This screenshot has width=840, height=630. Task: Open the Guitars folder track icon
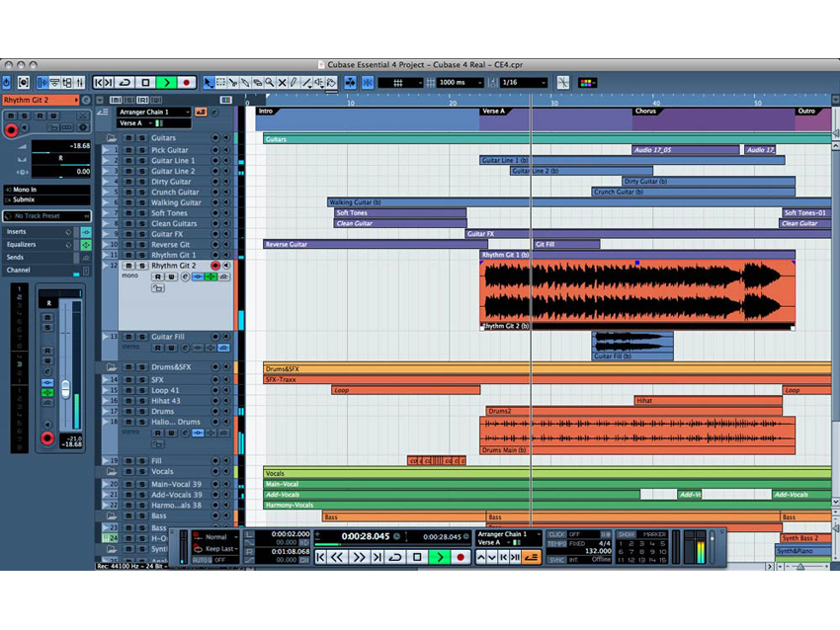click(x=111, y=138)
